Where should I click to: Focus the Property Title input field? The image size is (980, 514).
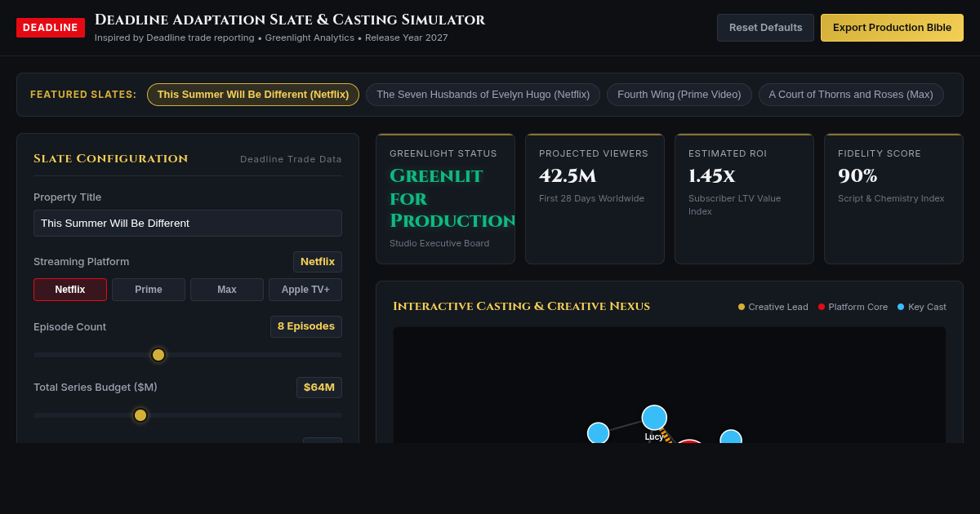click(x=188, y=224)
